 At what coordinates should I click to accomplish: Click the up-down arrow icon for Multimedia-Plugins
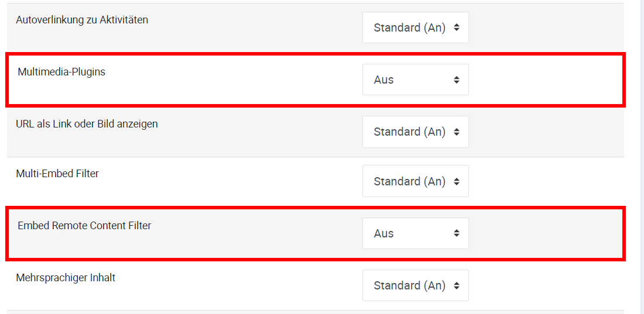coord(457,80)
